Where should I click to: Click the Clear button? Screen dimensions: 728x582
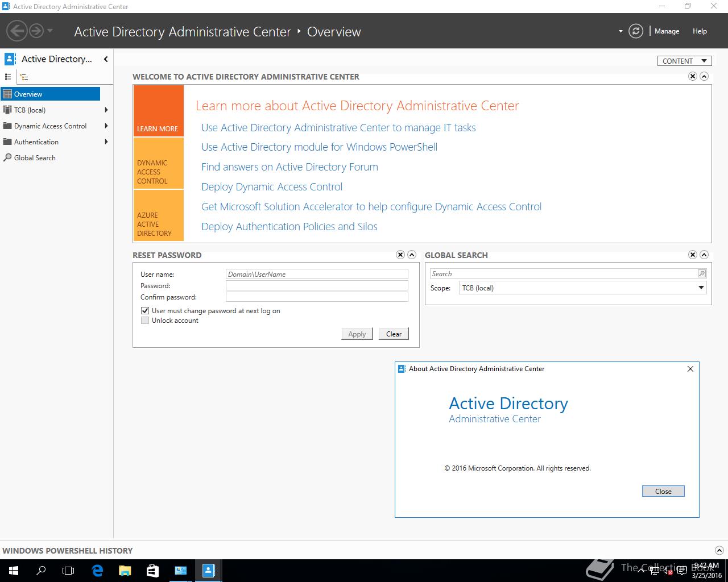pyautogui.click(x=394, y=334)
